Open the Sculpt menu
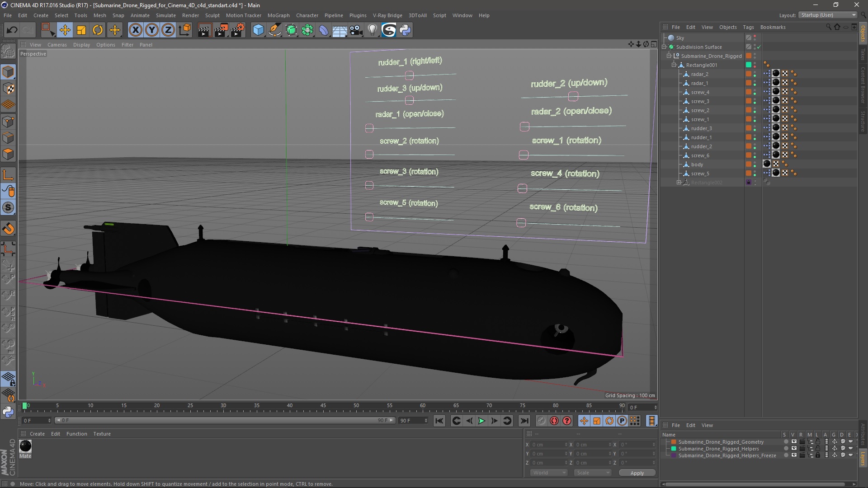Viewport: 868px width, 488px height. tap(212, 15)
